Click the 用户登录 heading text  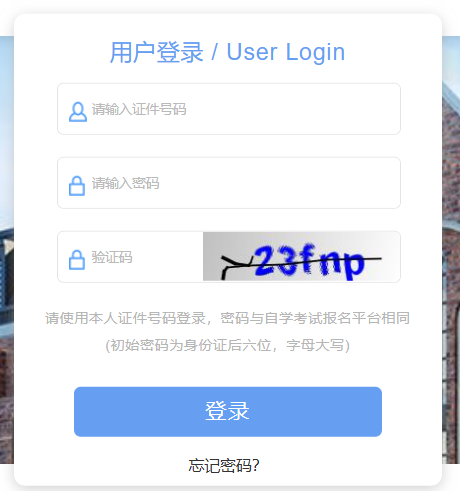pos(157,52)
